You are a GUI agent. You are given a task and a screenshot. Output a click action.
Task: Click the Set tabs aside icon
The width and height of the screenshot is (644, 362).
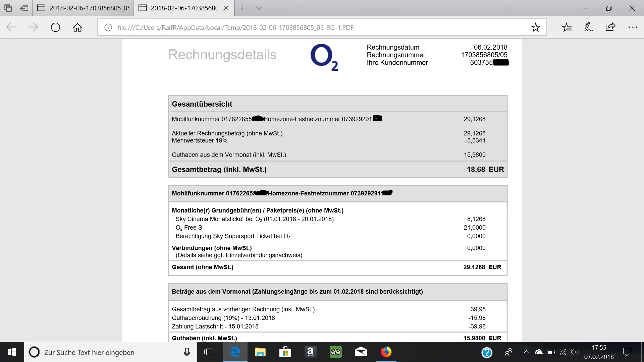coord(24,8)
